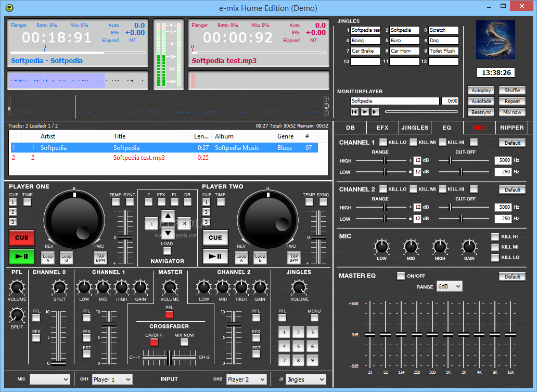The height and width of the screenshot is (392, 537).
Task: Click Master VOLUME knob
Action: point(170,287)
